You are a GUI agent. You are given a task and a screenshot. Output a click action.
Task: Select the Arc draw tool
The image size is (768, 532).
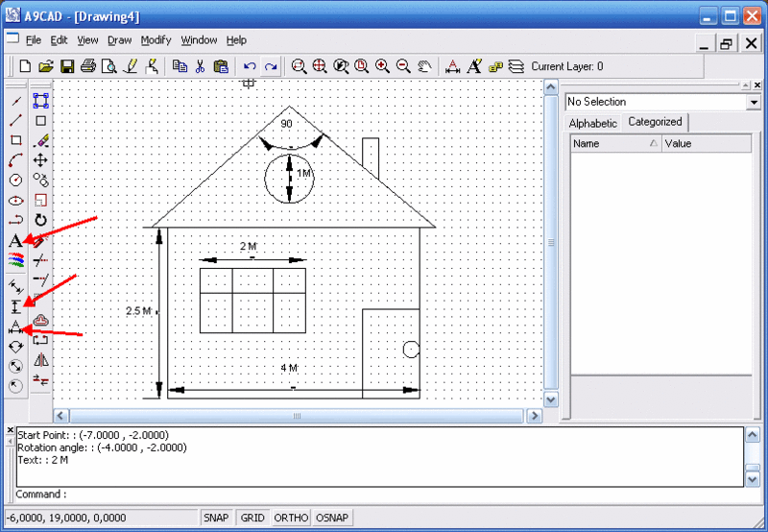tap(15, 160)
